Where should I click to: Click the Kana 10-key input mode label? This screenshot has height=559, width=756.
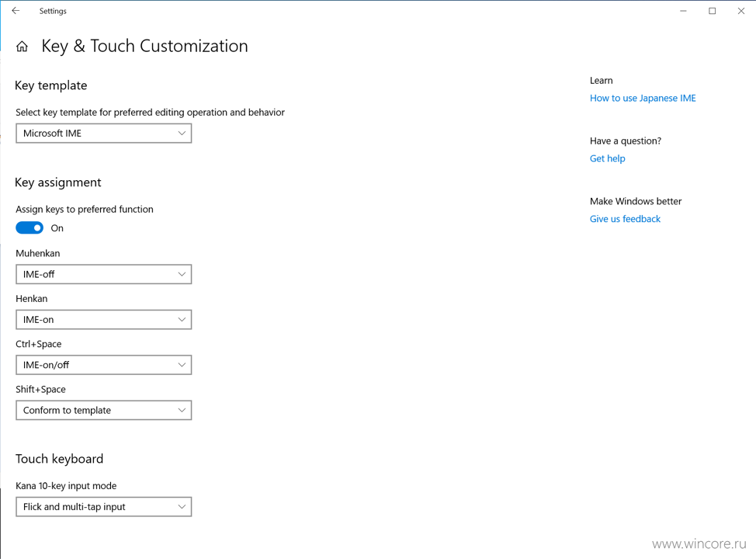66,486
